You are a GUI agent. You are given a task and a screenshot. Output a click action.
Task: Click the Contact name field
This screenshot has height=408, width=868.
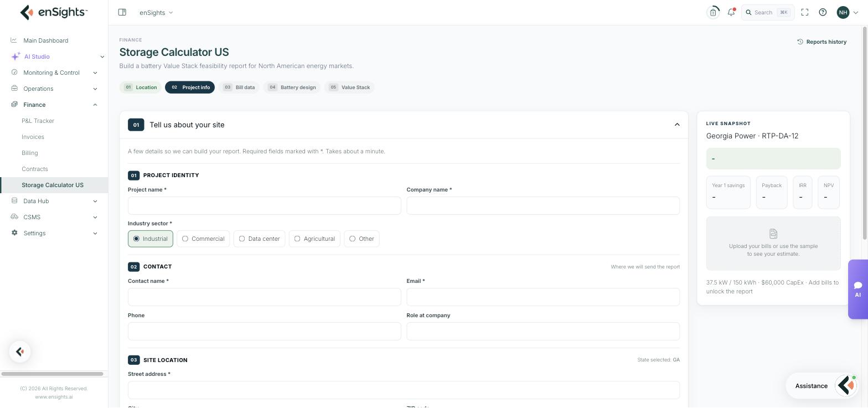(265, 297)
